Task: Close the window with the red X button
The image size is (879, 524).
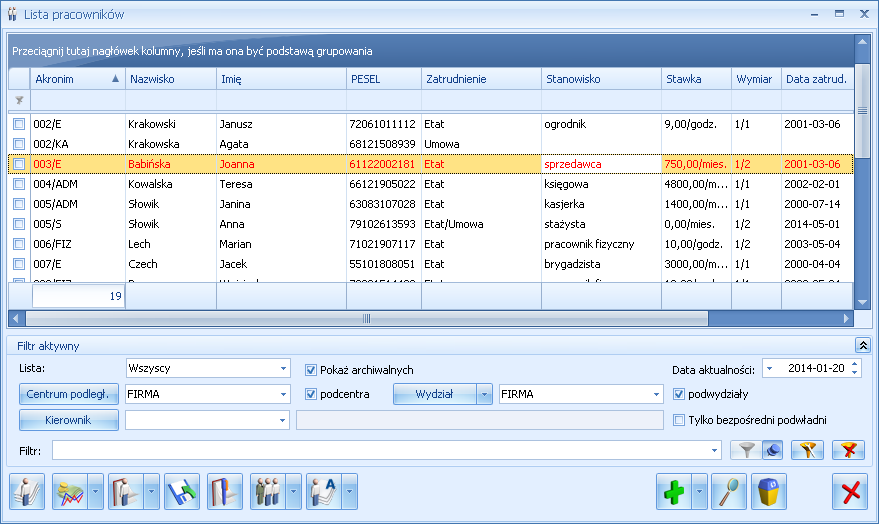Action: click(x=850, y=491)
